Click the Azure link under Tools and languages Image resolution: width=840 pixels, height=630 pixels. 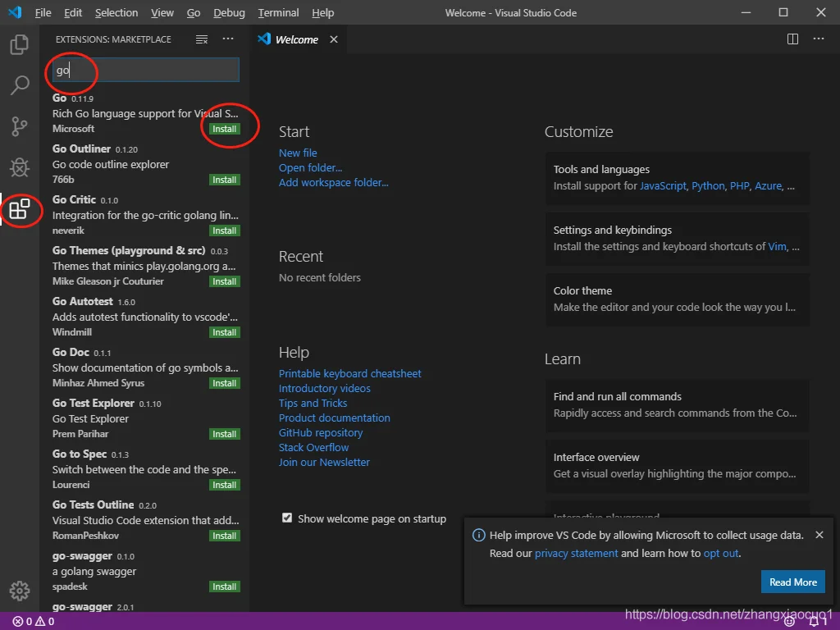768,186
